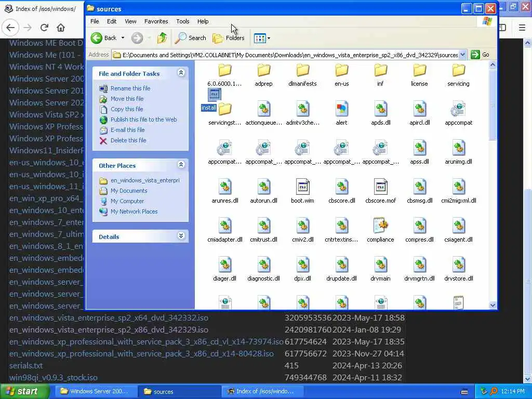Select the boot.wim file
Viewport: 532px width, 399px height.
coord(302,192)
